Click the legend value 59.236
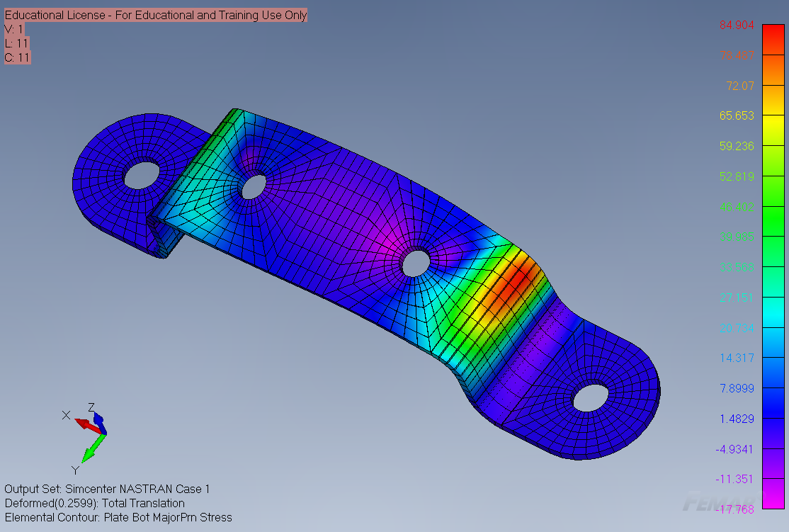This screenshot has width=789, height=532. pos(737,146)
